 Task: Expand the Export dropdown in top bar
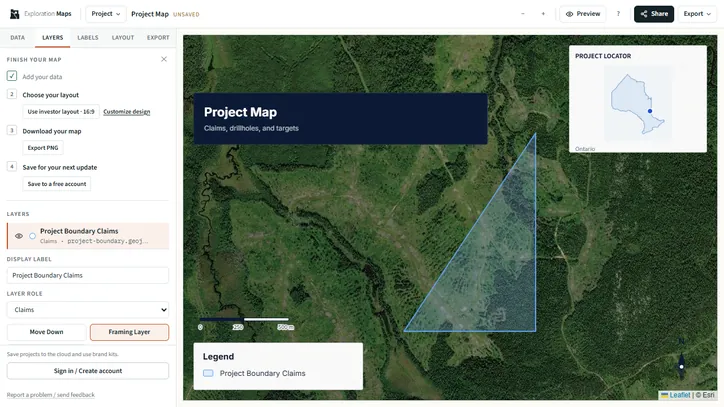tap(697, 14)
